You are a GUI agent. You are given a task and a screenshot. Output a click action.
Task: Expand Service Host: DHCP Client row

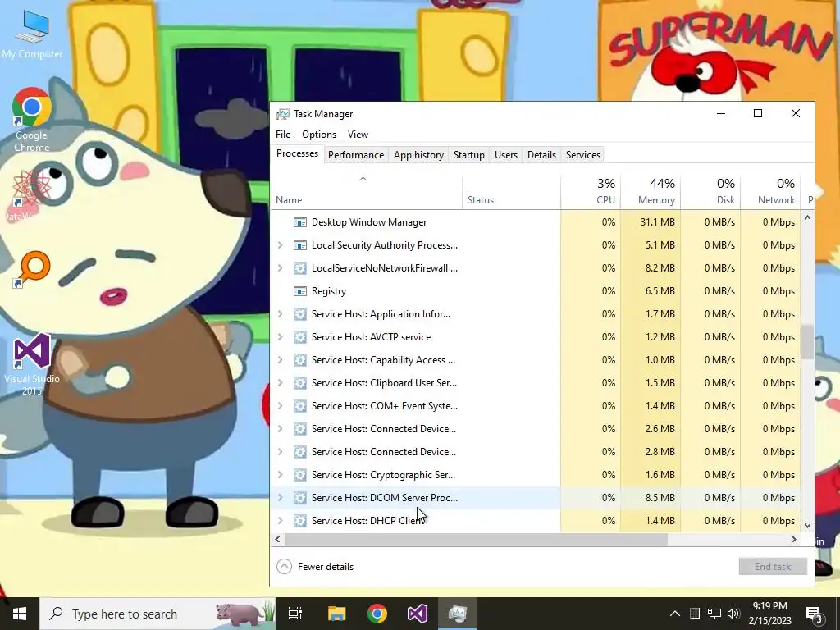pos(280,521)
